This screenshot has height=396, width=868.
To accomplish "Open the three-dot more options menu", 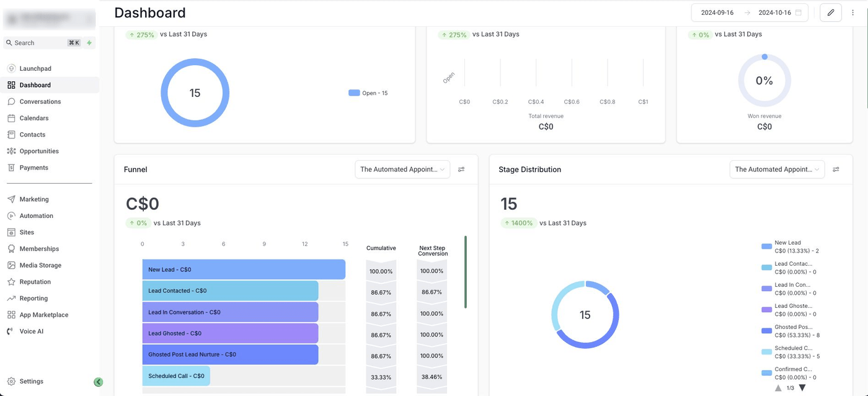I will pos(853,12).
